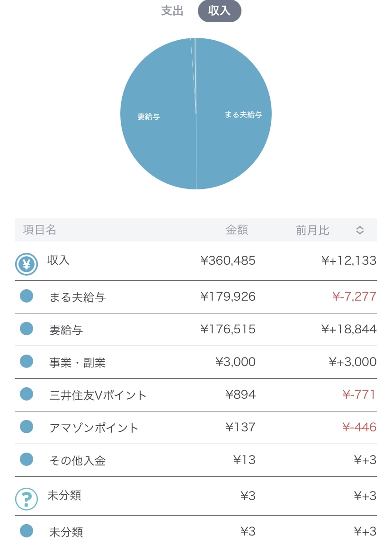Select the 収入 tab
392x545 pixels.
click(219, 11)
